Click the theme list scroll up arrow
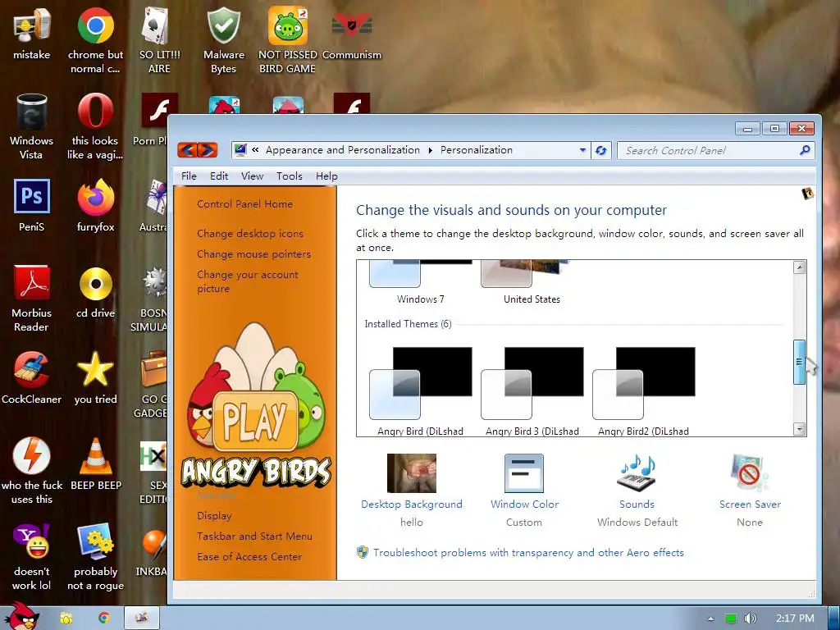This screenshot has width=840, height=630. [x=799, y=267]
